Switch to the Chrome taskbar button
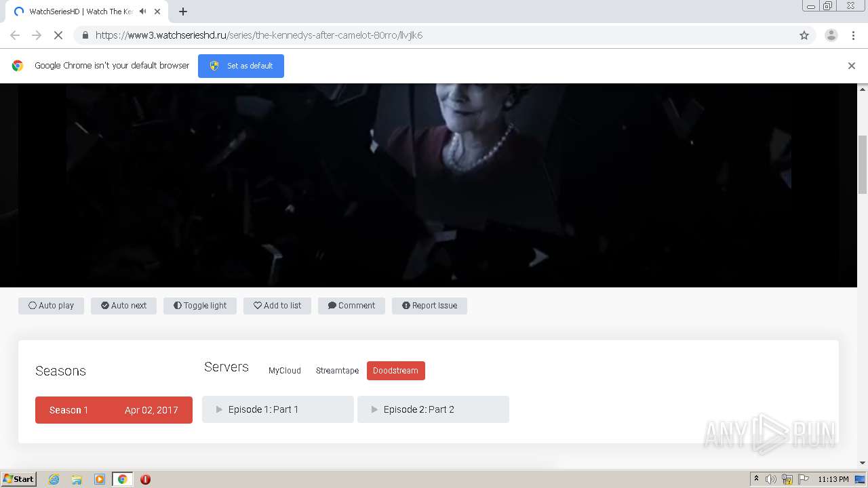This screenshot has height=488, width=868. coord(122,479)
